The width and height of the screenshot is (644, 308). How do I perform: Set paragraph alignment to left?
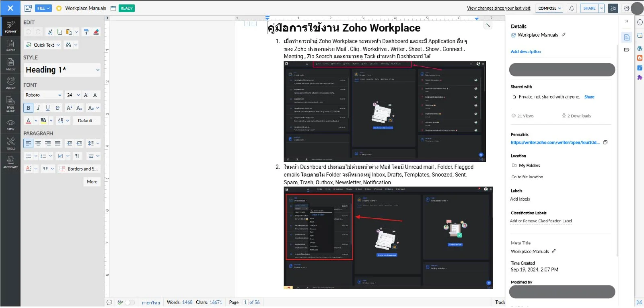28,143
